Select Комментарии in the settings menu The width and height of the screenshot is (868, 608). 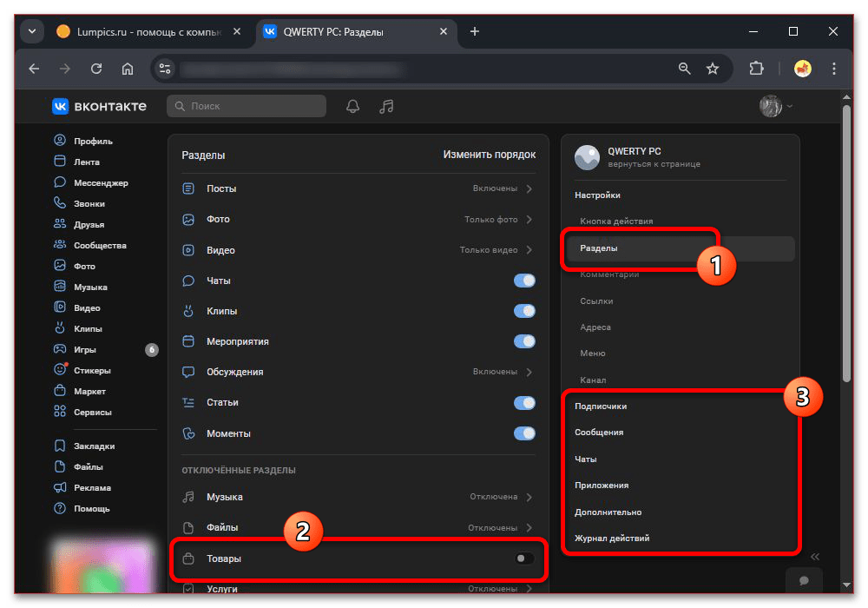click(x=609, y=274)
